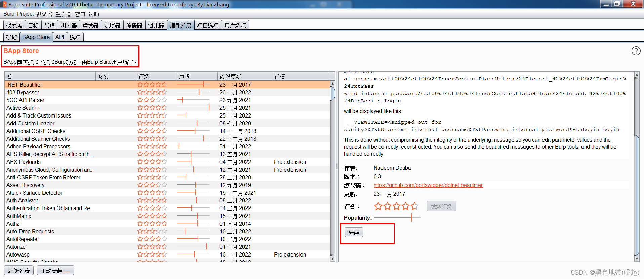Open the dotnet-beautifier GitHub link
The image size is (644, 279).
(428, 185)
